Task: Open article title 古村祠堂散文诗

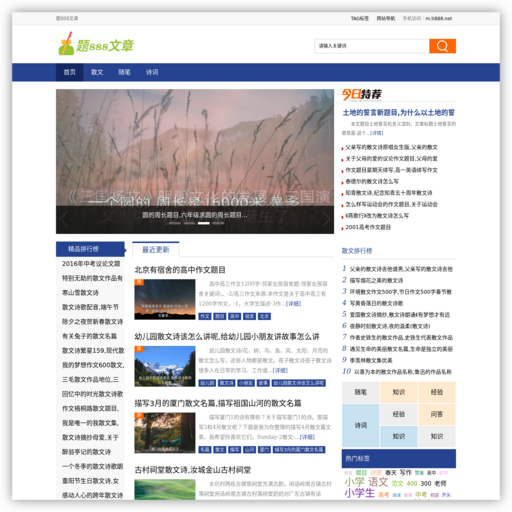Action: (x=193, y=470)
